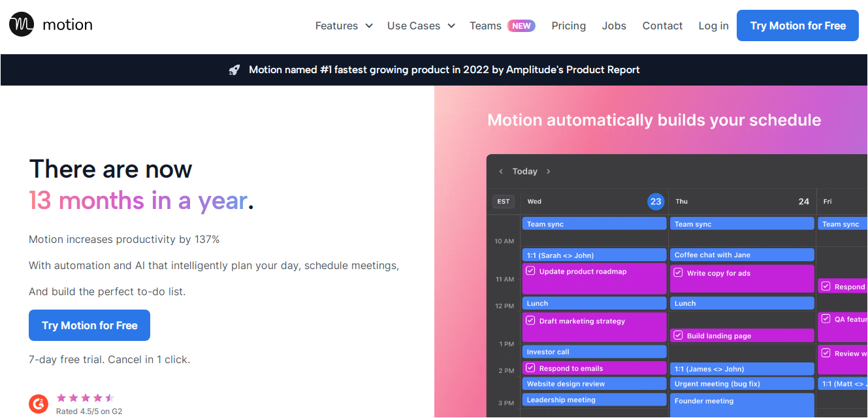Check off Update product roadmap task

(x=530, y=271)
